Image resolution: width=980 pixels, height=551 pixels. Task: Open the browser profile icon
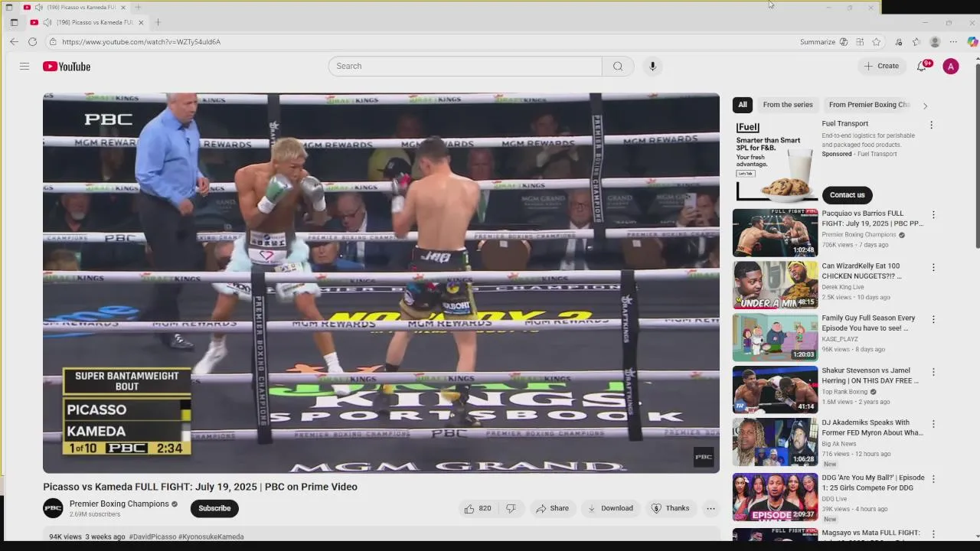tap(935, 42)
